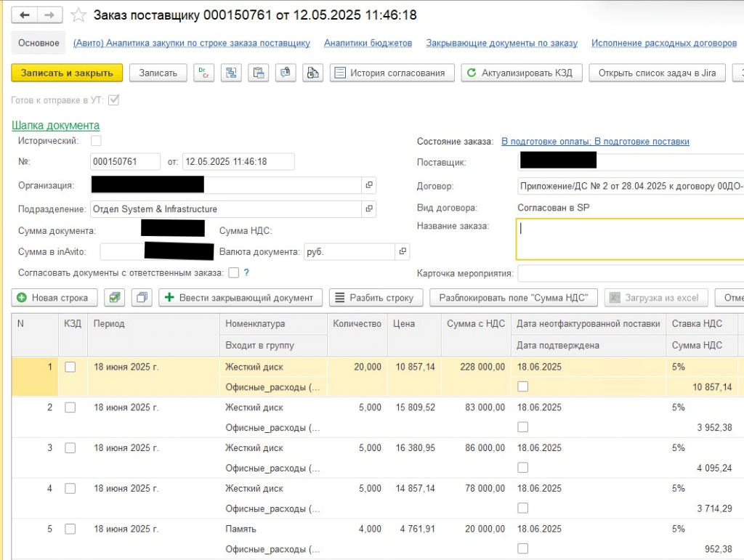Click the Состояние заказа status link
Viewport: 744px width, 560px height.
click(595, 142)
